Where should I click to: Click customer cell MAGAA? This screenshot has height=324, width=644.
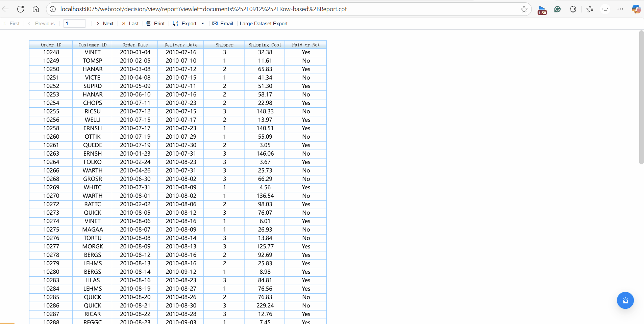point(93,230)
